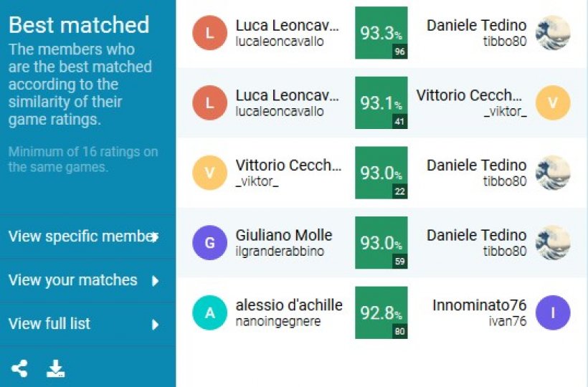588x387 pixels.
Task: Click the nanoingegnere username link
Action: coord(278,322)
